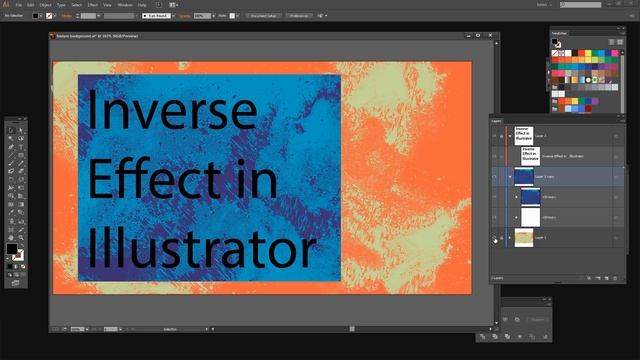
Task: Toggle visibility of Layer 2
Action: click(494, 136)
